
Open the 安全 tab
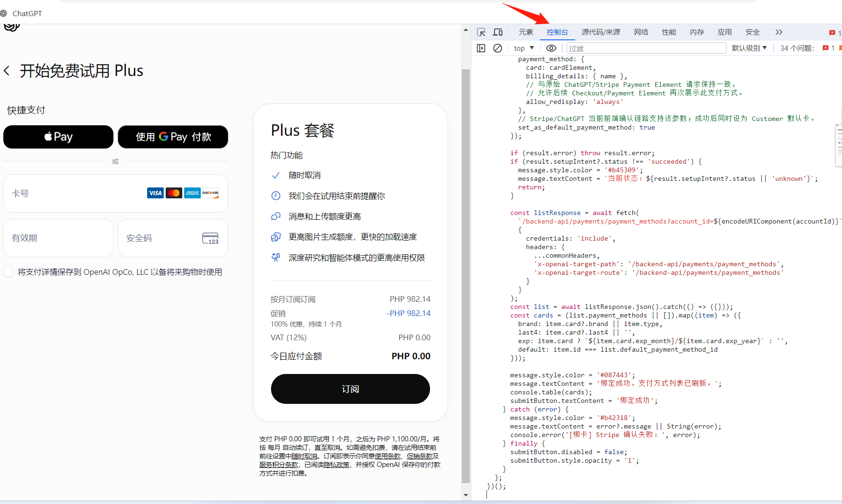pos(753,32)
